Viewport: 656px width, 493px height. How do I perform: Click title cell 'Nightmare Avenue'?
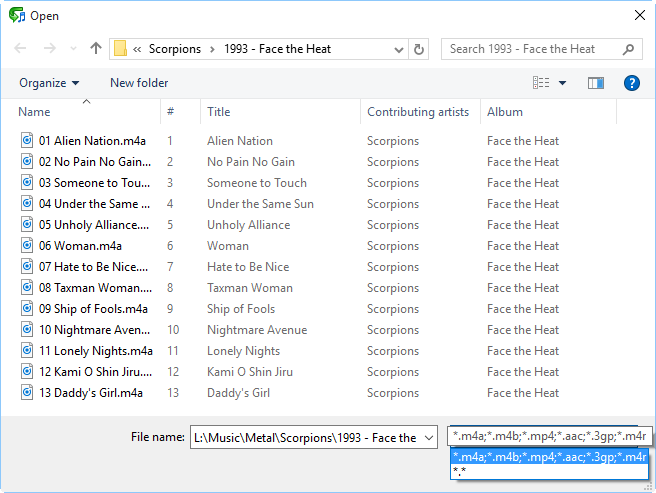257,330
